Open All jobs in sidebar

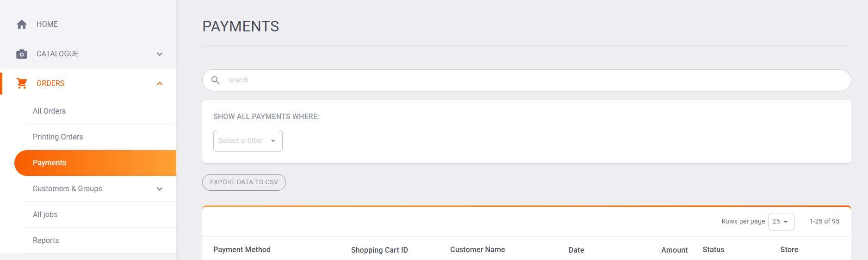pyautogui.click(x=45, y=215)
